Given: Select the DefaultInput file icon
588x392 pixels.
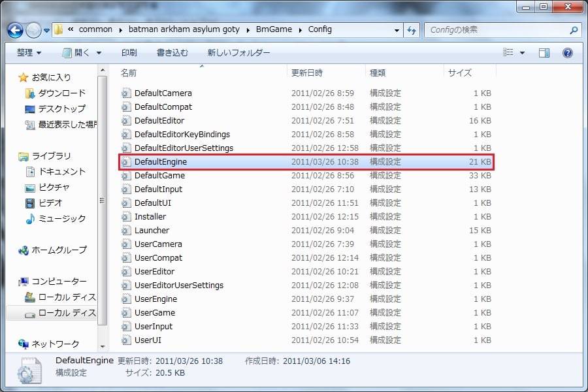Looking at the screenshot, I should click(126, 189).
